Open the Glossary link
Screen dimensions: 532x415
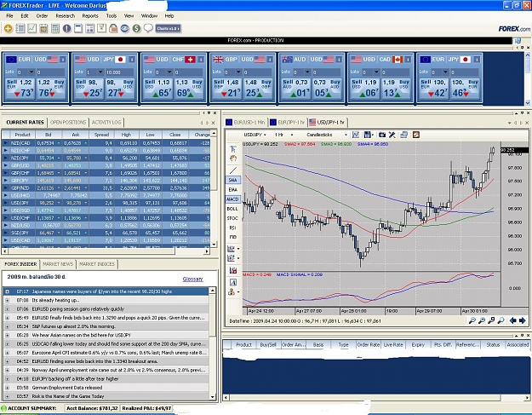192,279
